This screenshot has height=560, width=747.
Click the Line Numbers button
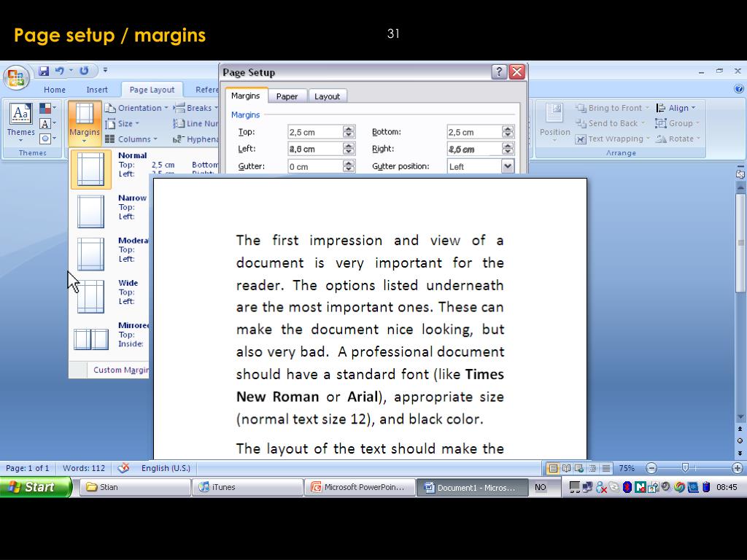196,123
